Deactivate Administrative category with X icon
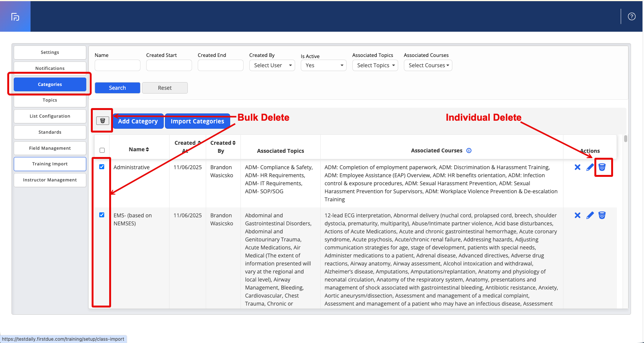The width and height of the screenshot is (644, 343). [578, 167]
